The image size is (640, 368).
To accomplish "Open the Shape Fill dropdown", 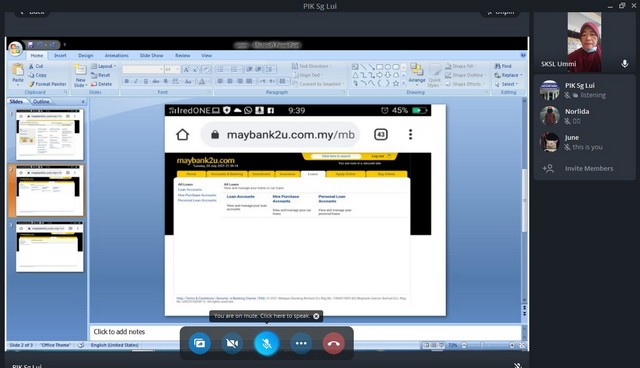I will [x=461, y=66].
